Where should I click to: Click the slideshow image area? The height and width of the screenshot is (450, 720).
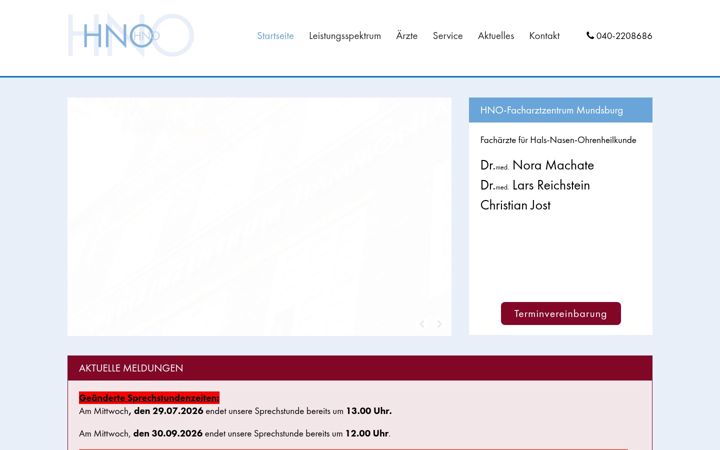pos(259,217)
